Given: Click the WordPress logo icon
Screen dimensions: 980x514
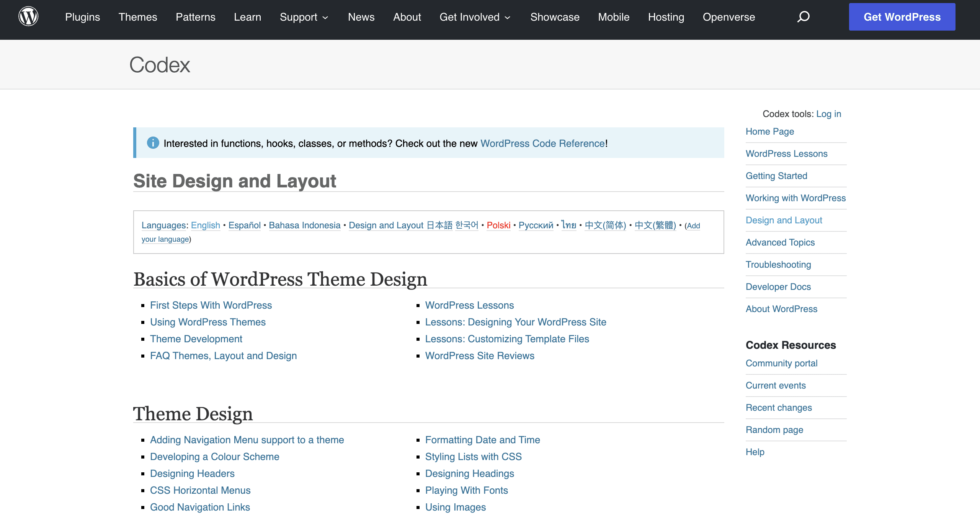Looking at the screenshot, I should [28, 17].
